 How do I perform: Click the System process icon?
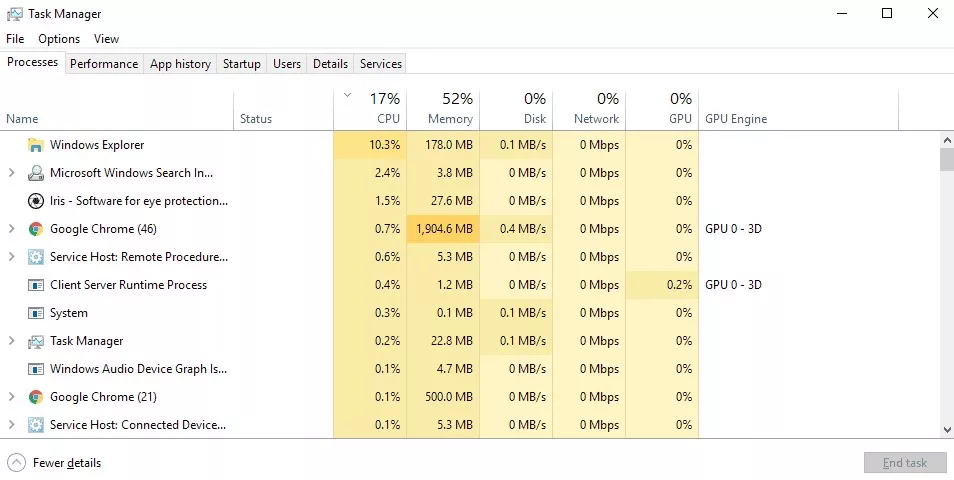36,313
